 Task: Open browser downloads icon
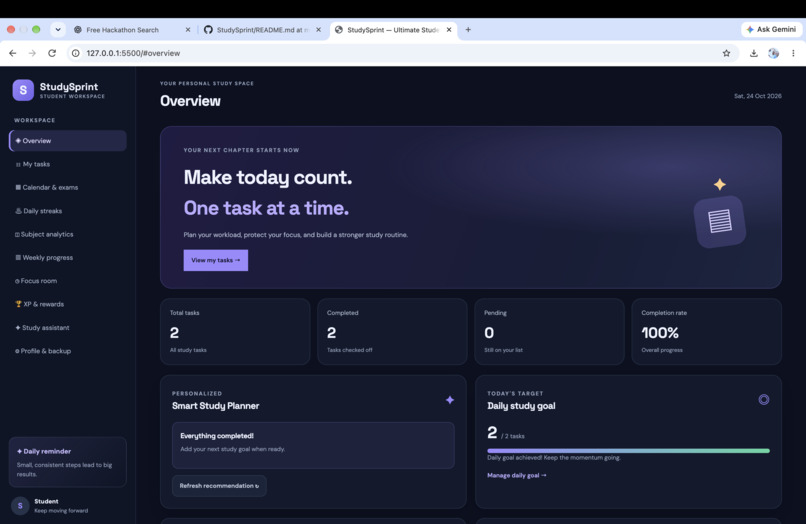click(x=754, y=53)
